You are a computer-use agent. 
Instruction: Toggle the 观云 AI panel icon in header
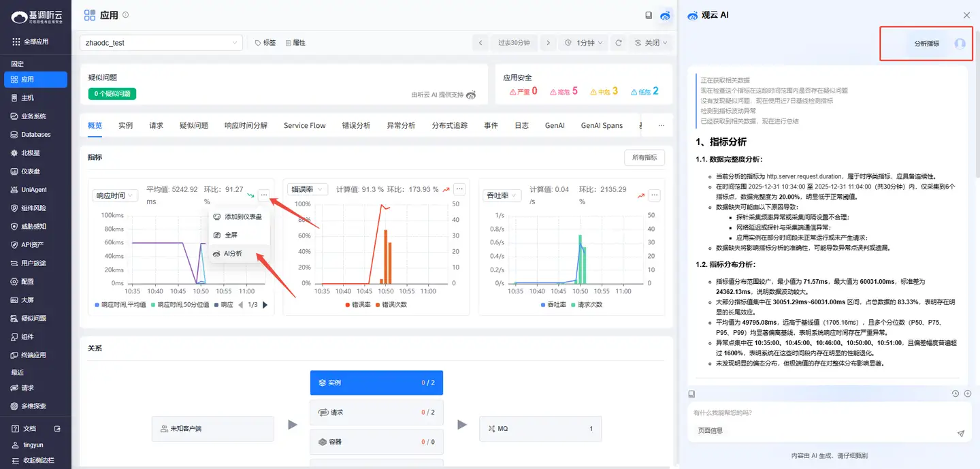pos(665,14)
